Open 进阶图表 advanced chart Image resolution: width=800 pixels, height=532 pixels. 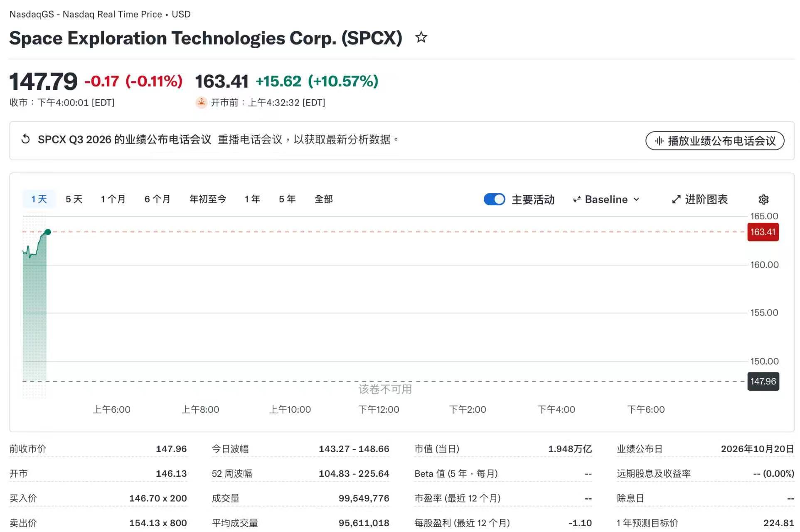click(x=700, y=199)
